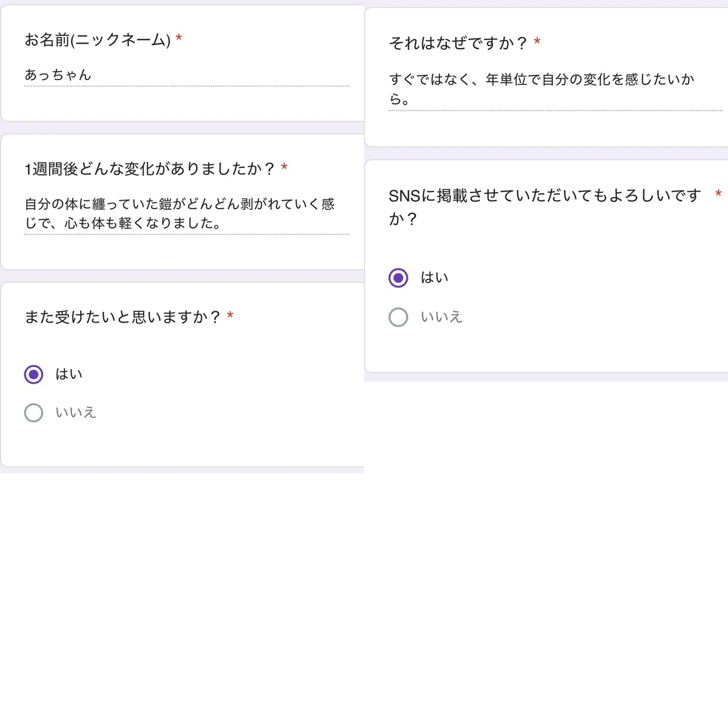Select the はい radio under また受けたいと思いますか
The width and height of the screenshot is (728, 728).
click(33, 374)
